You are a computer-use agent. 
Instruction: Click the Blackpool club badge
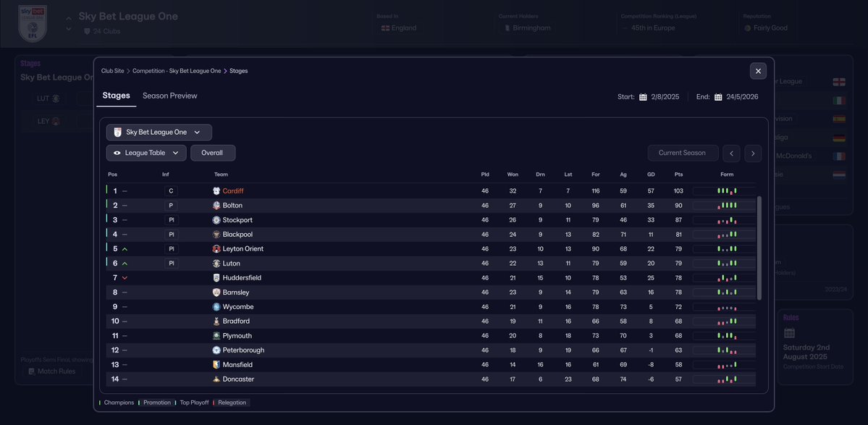tap(216, 234)
